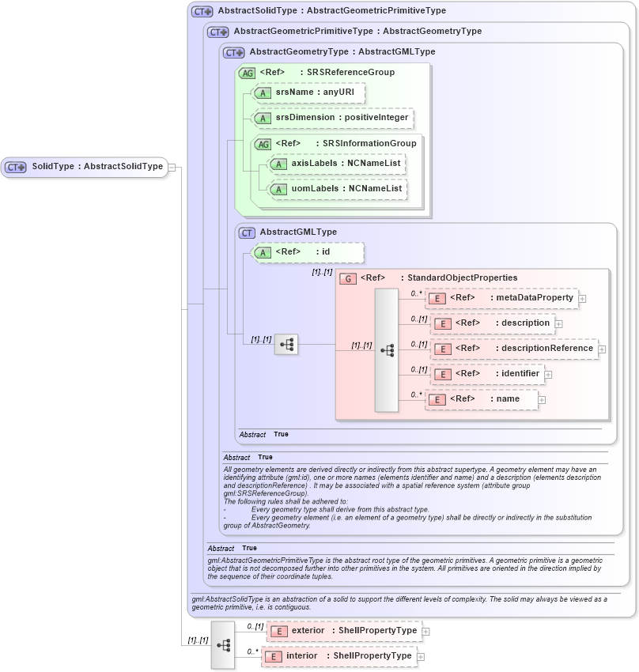Viewport: 639px width, 672px height.
Task: Click the E icon of interior element
Action: click(273, 656)
